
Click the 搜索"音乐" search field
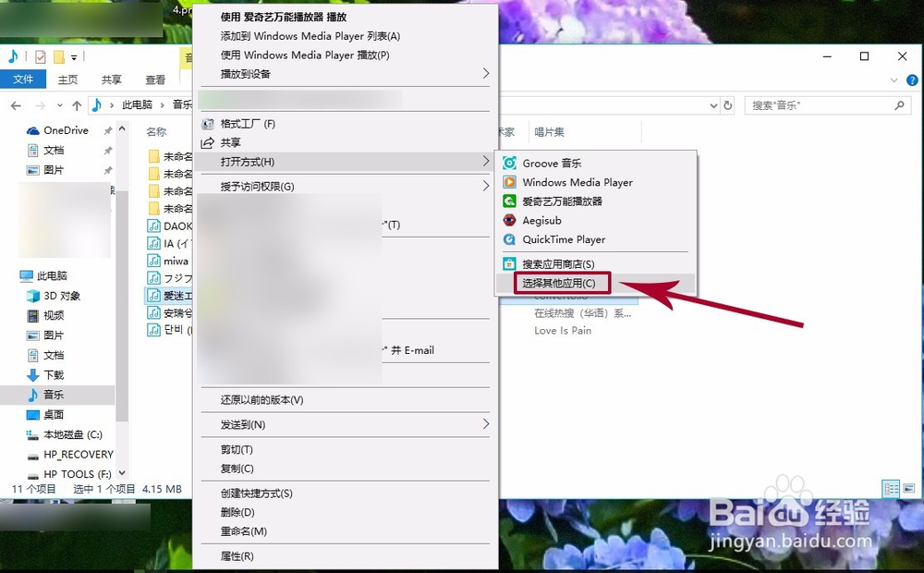click(x=827, y=105)
